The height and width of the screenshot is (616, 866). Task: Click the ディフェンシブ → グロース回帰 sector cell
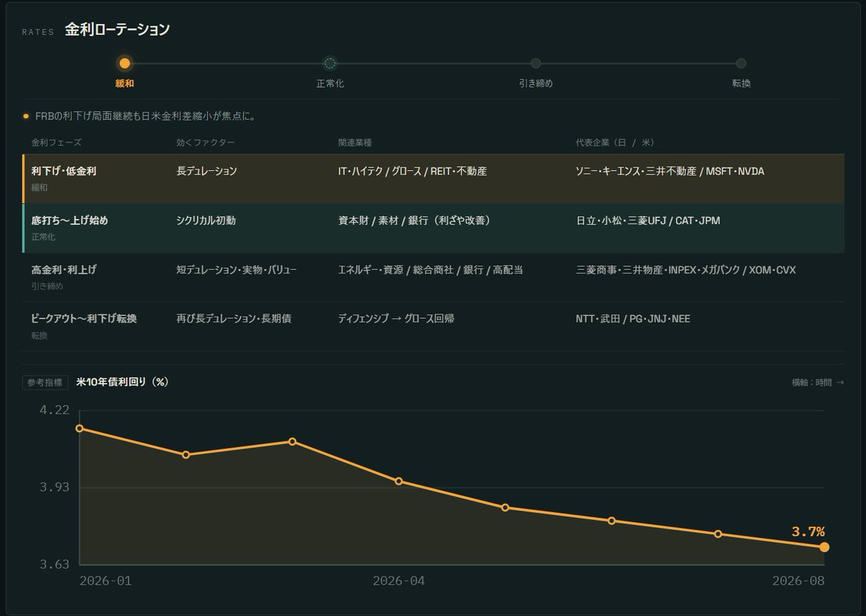click(396, 319)
